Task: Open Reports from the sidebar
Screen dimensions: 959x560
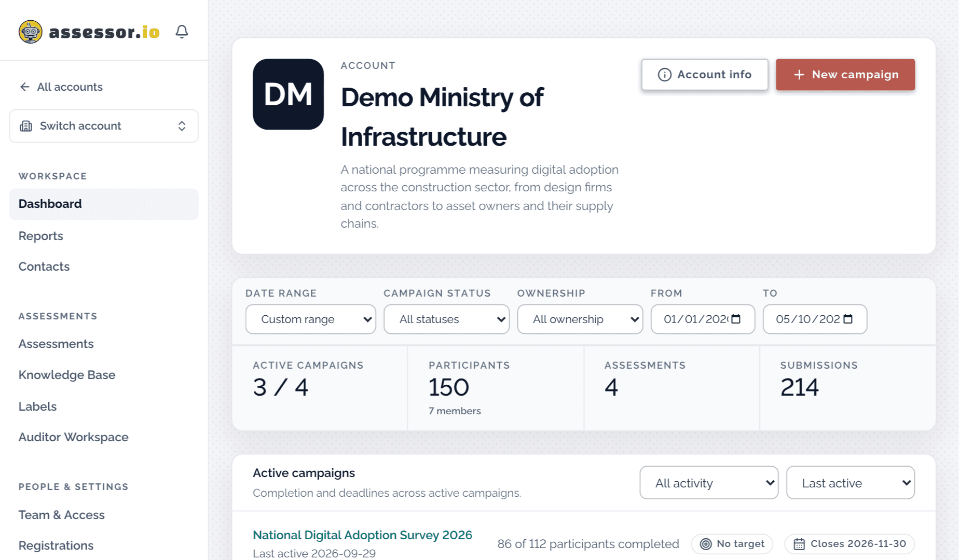Action: [41, 236]
